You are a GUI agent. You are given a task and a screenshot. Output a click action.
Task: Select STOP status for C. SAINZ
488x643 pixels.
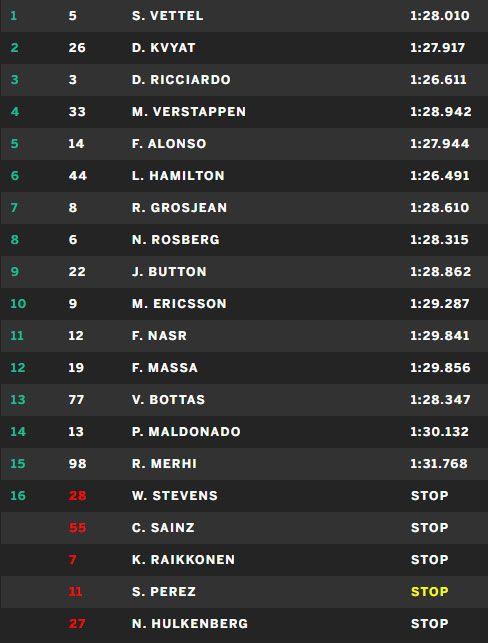(x=429, y=528)
